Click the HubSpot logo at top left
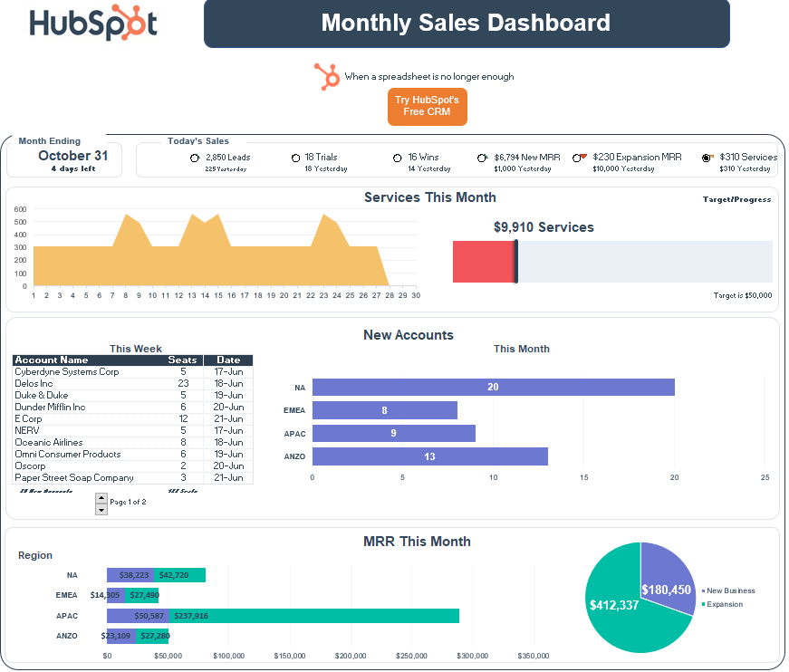This screenshot has height=672, width=789. pos(92,24)
